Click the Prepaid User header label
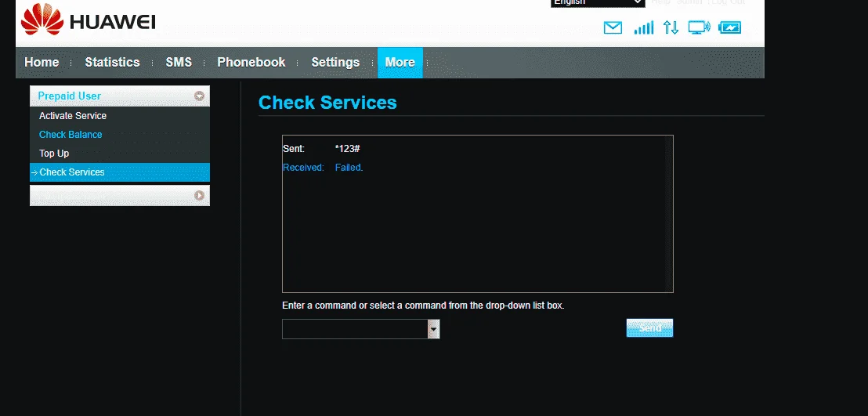 coord(69,96)
